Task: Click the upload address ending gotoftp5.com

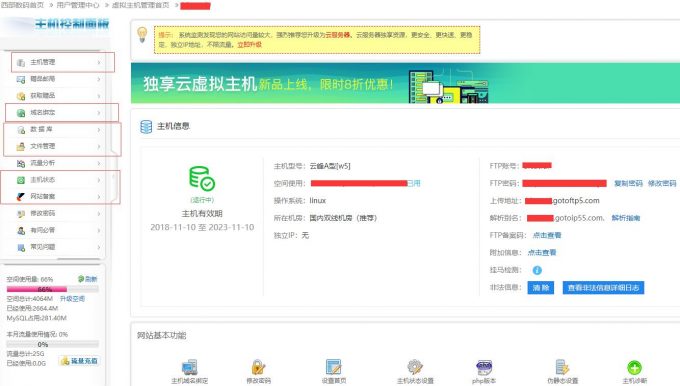Action: pos(562,201)
